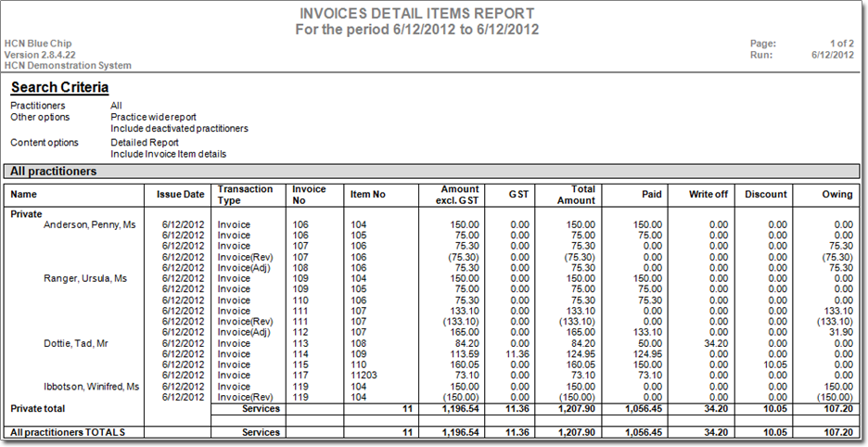Screen dimensions: 868x447
Task: Click the Private group label
Action: [26, 214]
